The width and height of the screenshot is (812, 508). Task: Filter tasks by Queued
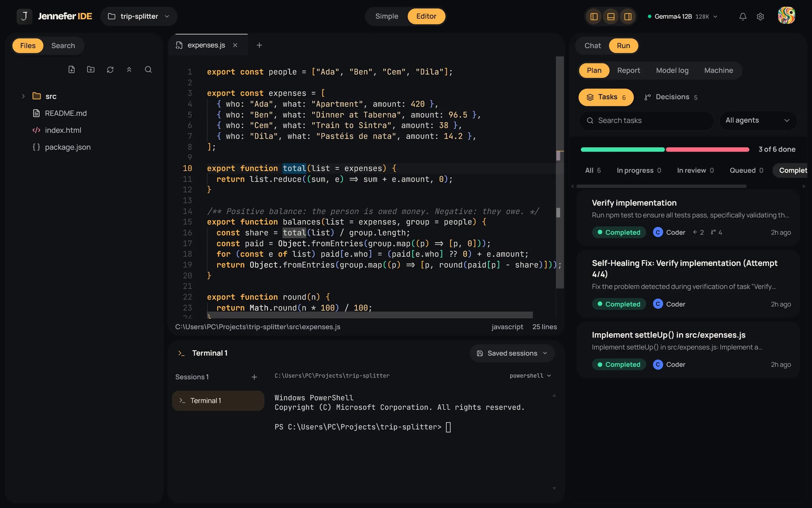[746, 170]
